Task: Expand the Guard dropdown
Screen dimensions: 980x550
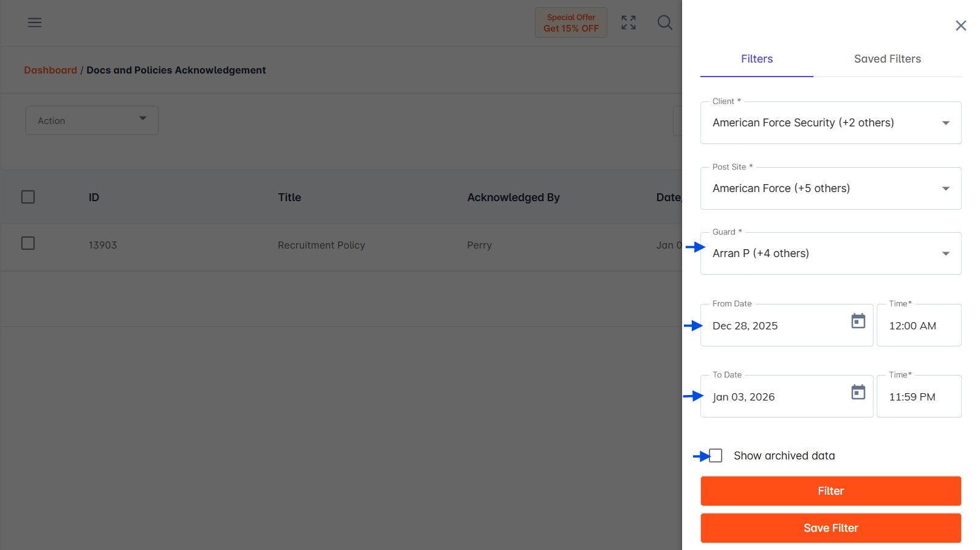Action: pyautogui.click(x=830, y=253)
